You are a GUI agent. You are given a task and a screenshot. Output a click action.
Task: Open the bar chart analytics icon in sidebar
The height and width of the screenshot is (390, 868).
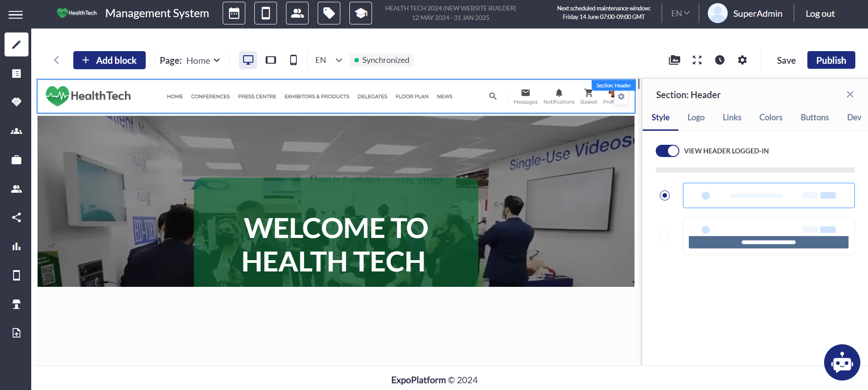16,247
